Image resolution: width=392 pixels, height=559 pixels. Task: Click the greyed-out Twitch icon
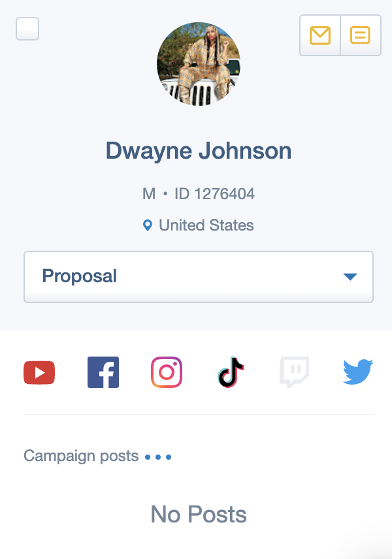294,372
